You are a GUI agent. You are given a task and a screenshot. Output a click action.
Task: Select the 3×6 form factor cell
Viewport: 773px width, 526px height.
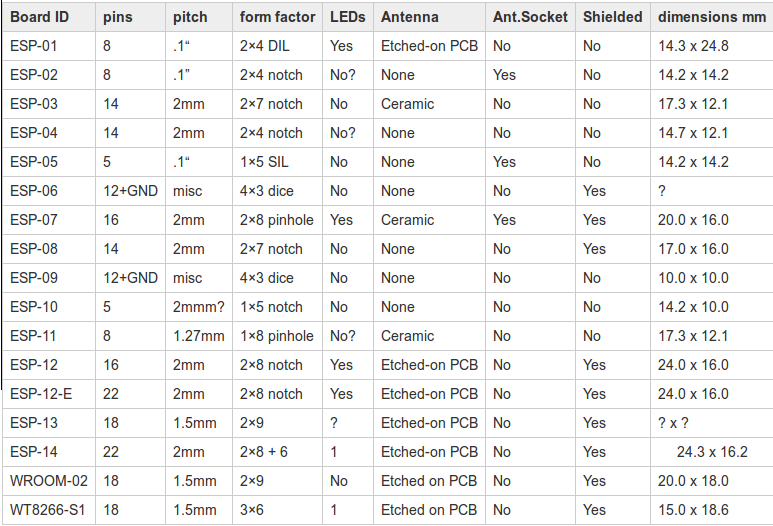tap(254, 510)
